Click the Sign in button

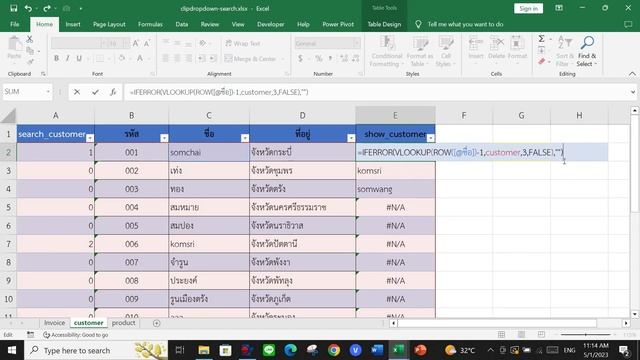(528, 9)
